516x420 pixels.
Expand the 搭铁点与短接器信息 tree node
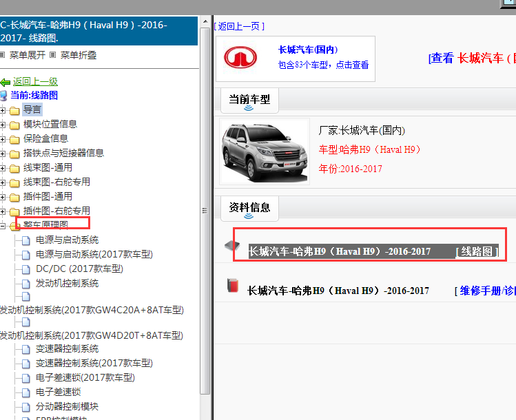2,154
